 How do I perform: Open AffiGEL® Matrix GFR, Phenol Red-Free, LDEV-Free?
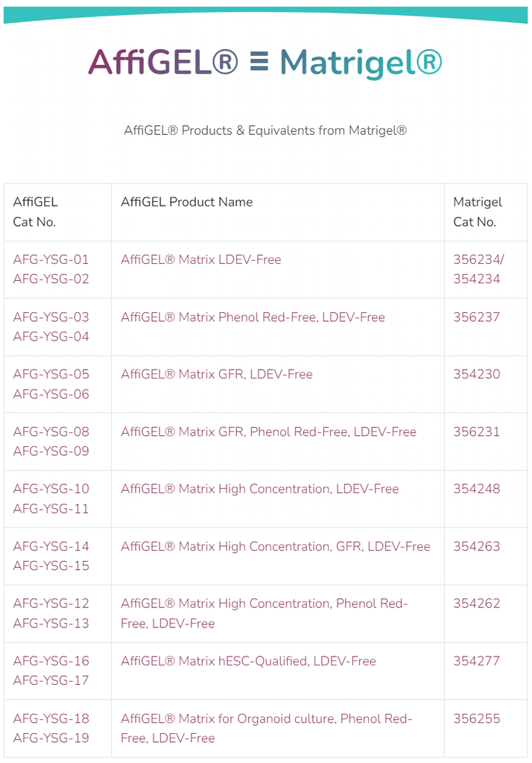[269, 431]
